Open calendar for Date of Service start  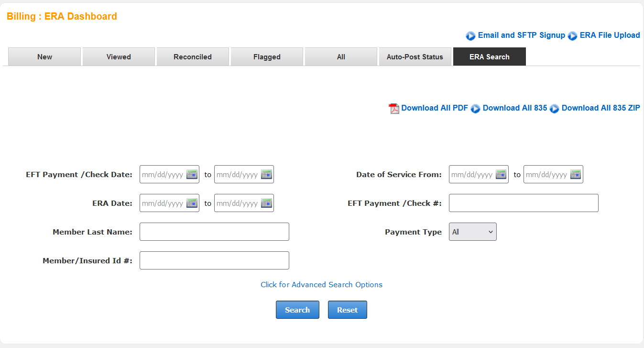[501, 175]
